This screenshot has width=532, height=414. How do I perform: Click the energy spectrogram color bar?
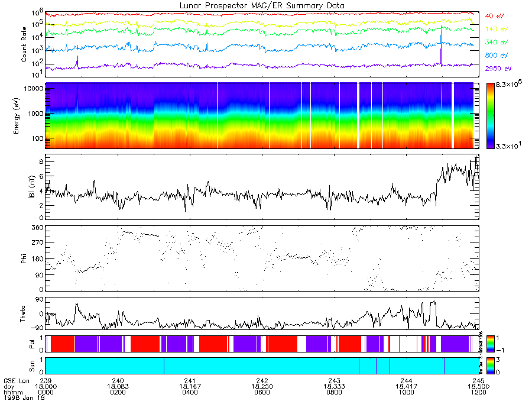pyautogui.click(x=490, y=116)
